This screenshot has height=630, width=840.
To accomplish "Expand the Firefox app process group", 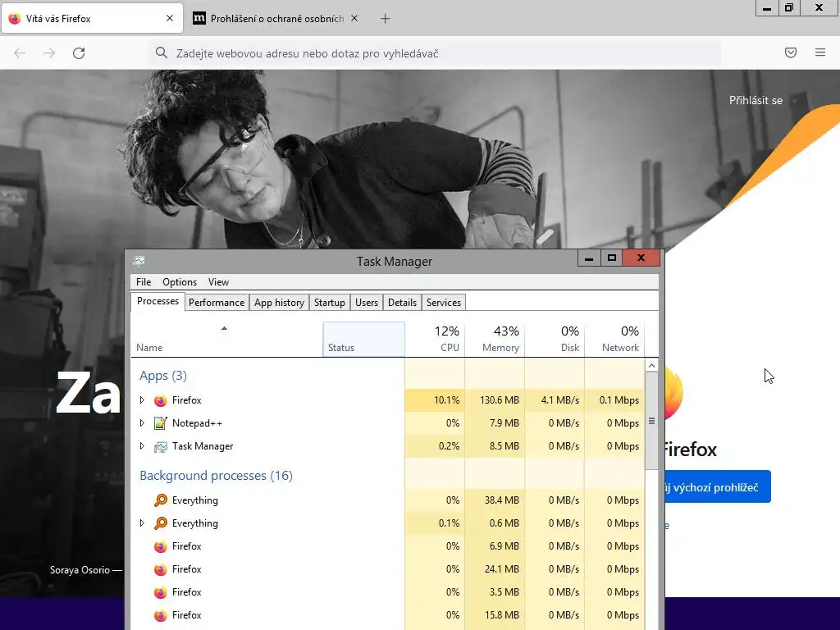I will pyautogui.click(x=142, y=400).
